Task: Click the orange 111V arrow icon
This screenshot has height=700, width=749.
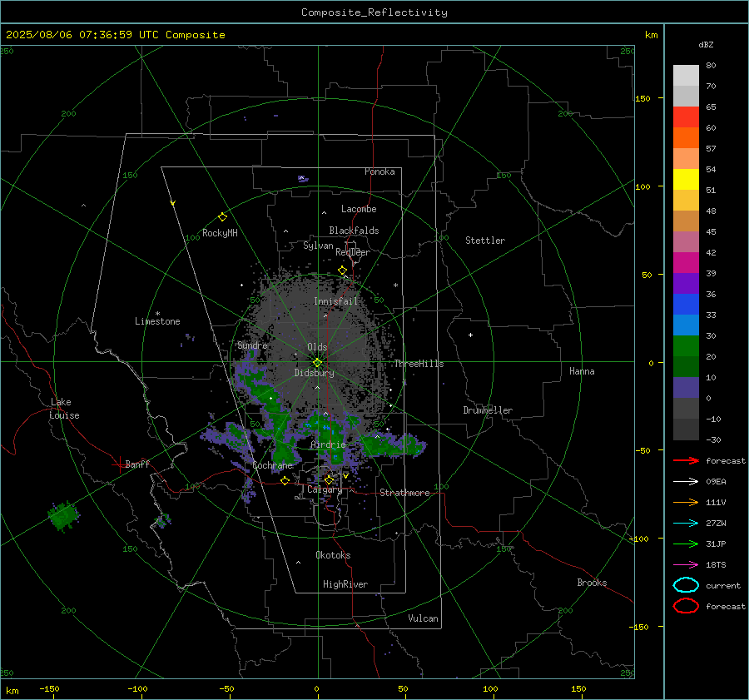Action: [686, 502]
